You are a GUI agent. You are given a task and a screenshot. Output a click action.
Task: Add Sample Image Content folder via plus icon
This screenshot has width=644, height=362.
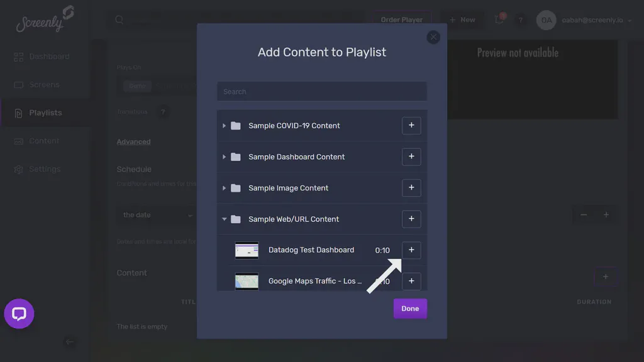(411, 188)
